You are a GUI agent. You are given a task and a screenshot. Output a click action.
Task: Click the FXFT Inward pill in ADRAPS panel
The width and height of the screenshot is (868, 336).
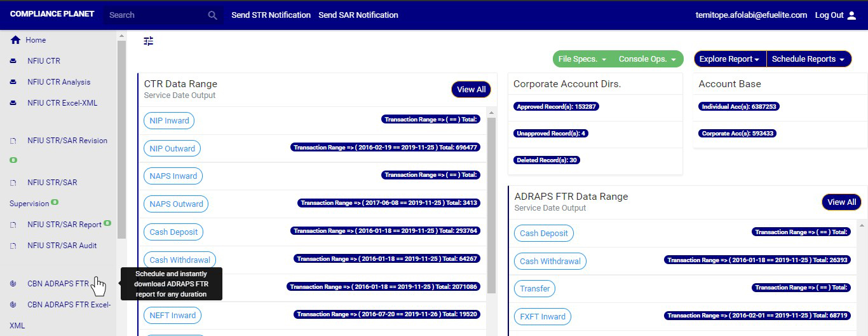click(542, 316)
